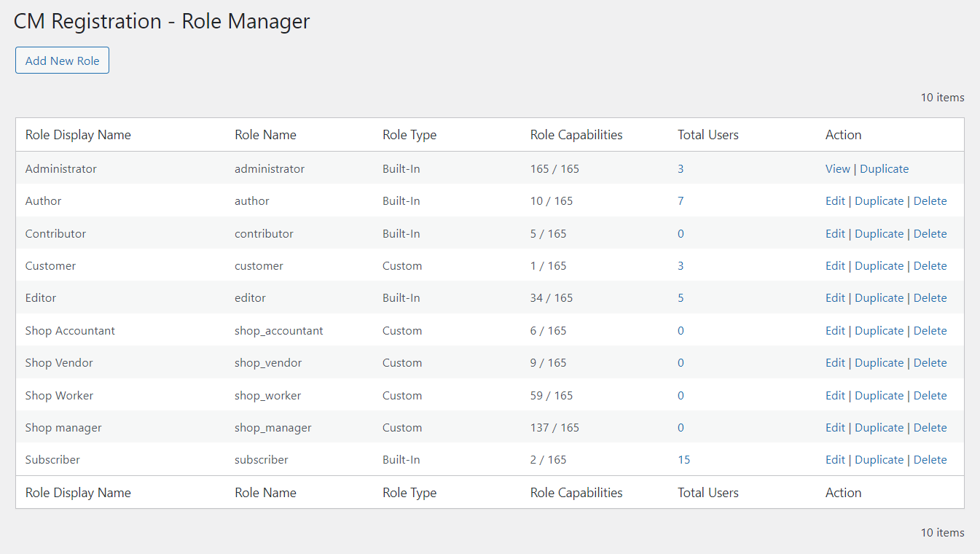Delete the Customer role
The height and width of the screenshot is (554, 980).
coord(930,265)
